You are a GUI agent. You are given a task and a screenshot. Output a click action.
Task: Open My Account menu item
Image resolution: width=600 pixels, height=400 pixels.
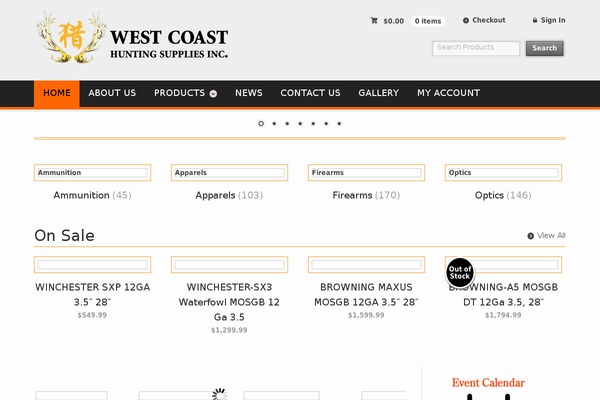pyautogui.click(x=448, y=93)
